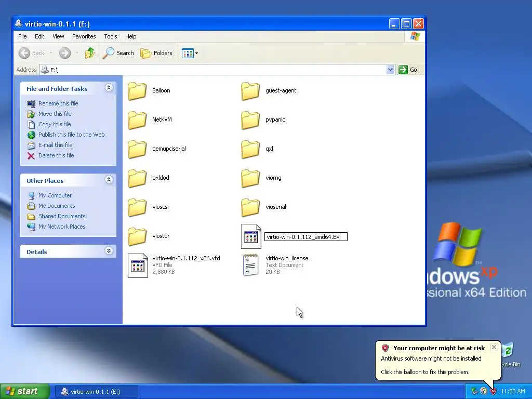The width and height of the screenshot is (532, 399).
Task: Go to Shared Documents in Other Places
Action: (x=62, y=216)
